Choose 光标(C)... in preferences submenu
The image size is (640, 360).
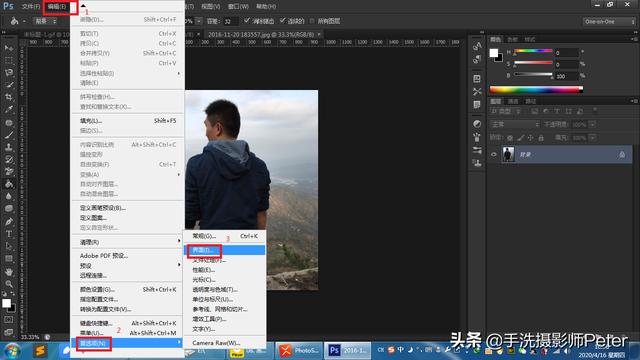(x=224, y=280)
